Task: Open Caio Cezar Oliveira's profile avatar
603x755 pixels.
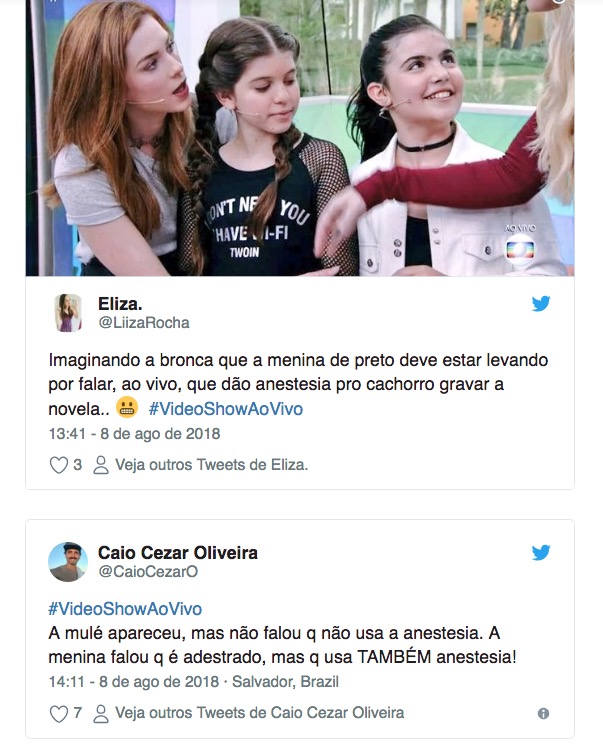Action: click(x=68, y=562)
